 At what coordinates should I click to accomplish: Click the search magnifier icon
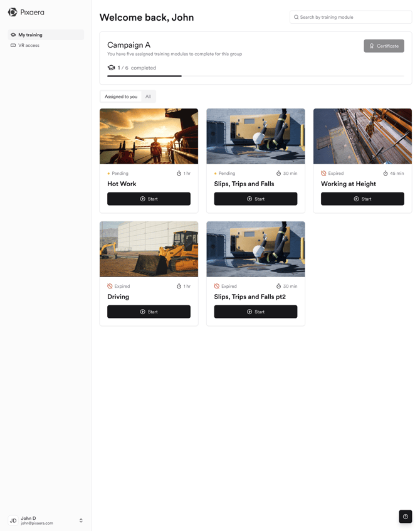(297, 18)
